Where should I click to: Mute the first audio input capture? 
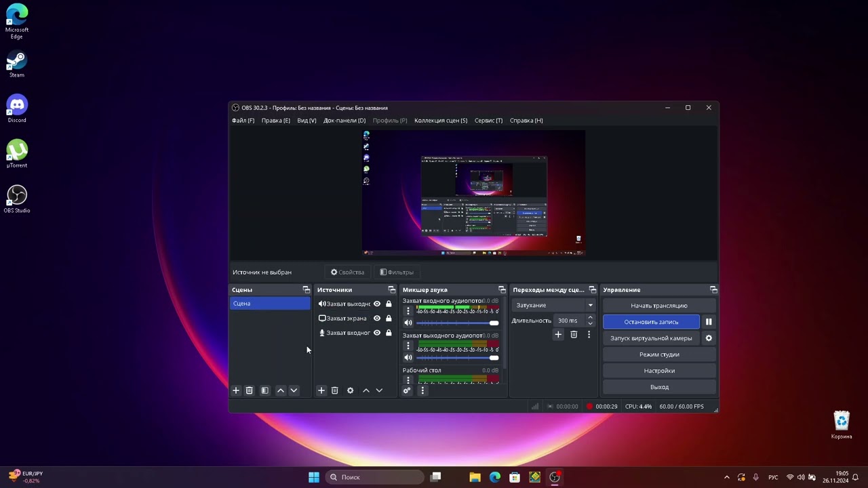[x=408, y=323]
